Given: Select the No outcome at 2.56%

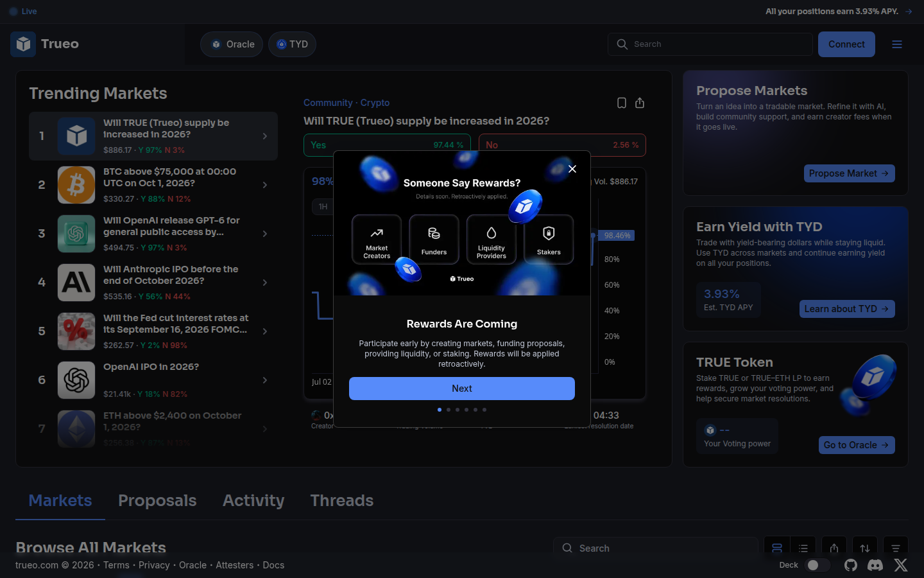Looking at the screenshot, I should 562,145.
